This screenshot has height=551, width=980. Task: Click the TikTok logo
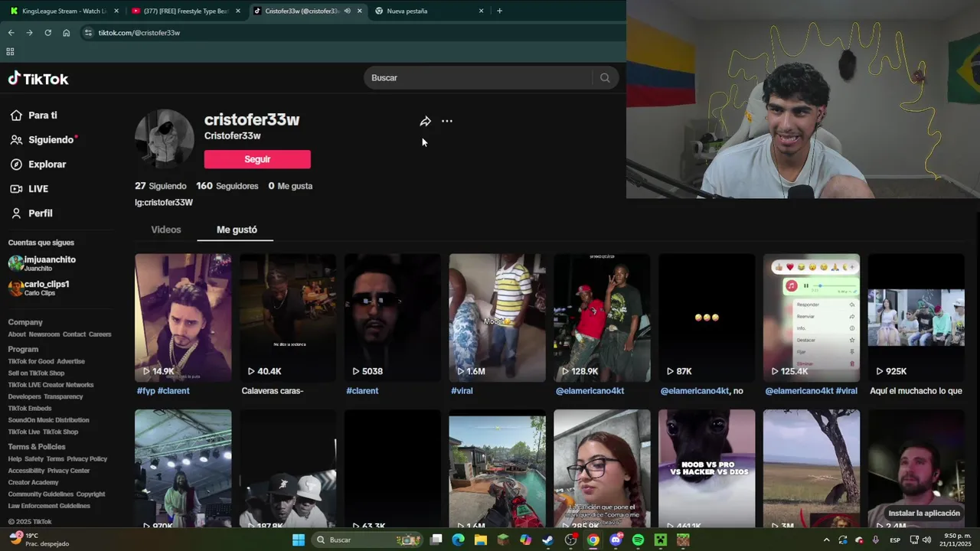pyautogui.click(x=38, y=79)
